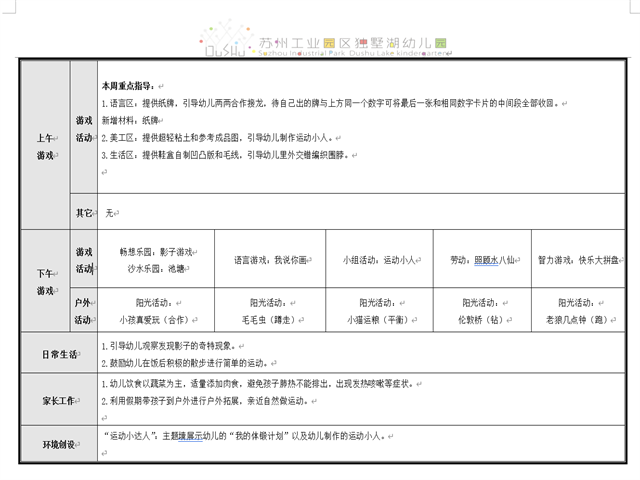
Task: Click the 无 cell beside 其它
Action: tap(361, 211)
